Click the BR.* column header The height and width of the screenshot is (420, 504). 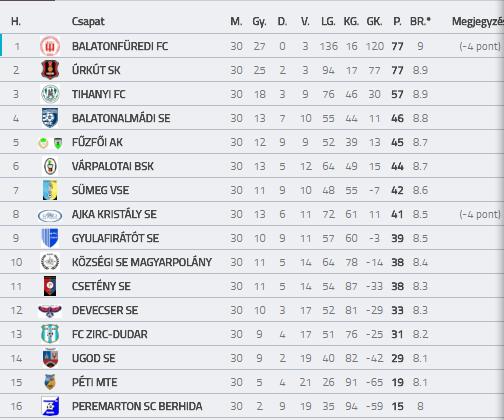[x=420, y=21]
